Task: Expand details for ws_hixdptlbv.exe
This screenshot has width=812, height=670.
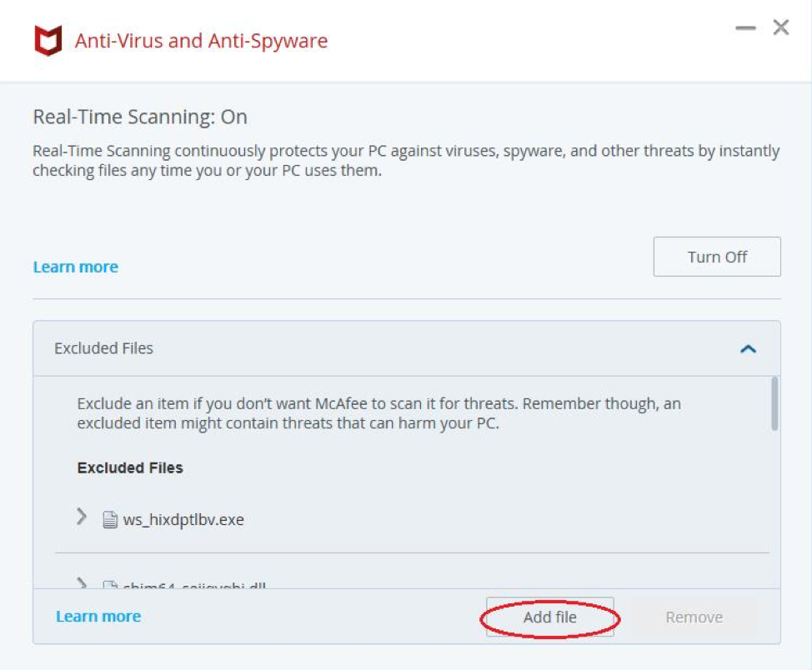Action: coord(81,517)
